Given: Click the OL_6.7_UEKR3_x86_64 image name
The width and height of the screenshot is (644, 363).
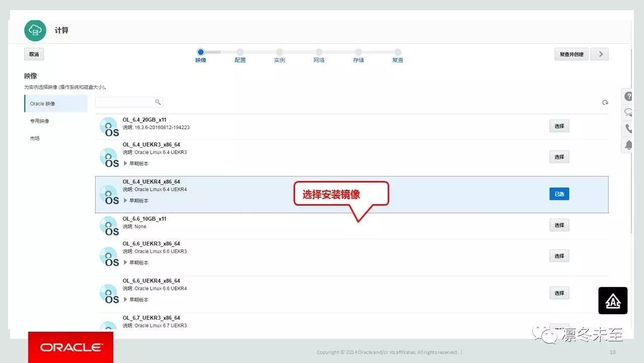Looking at the screenshot, I should pyautogui.click(x=151, y=318).
